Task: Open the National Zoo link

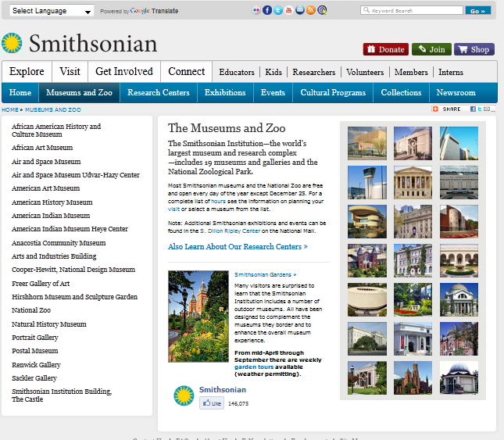Action: click(x=31, y=310)
